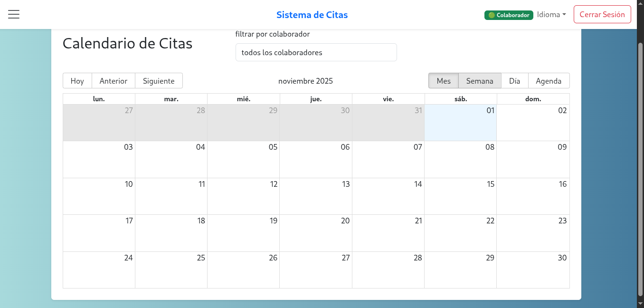644x308 pixels.
Task: Click the Cerrar Sesión button
Action: 602,14
